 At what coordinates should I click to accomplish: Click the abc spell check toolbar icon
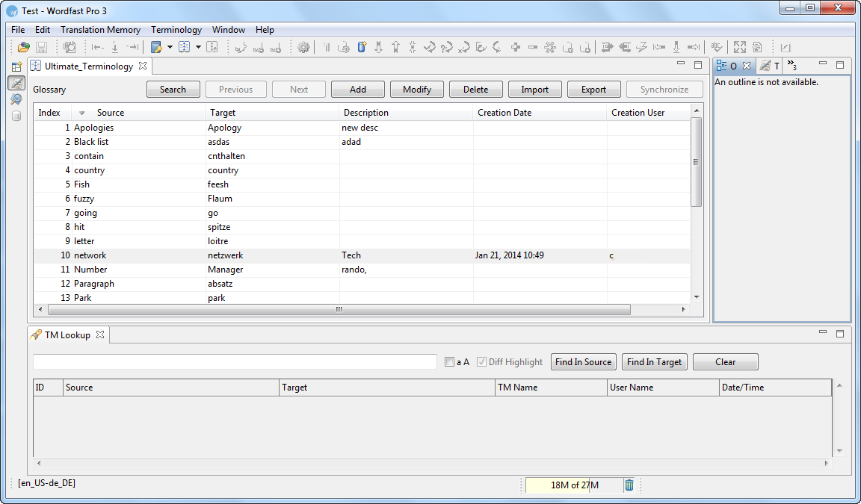coord(717,47)
